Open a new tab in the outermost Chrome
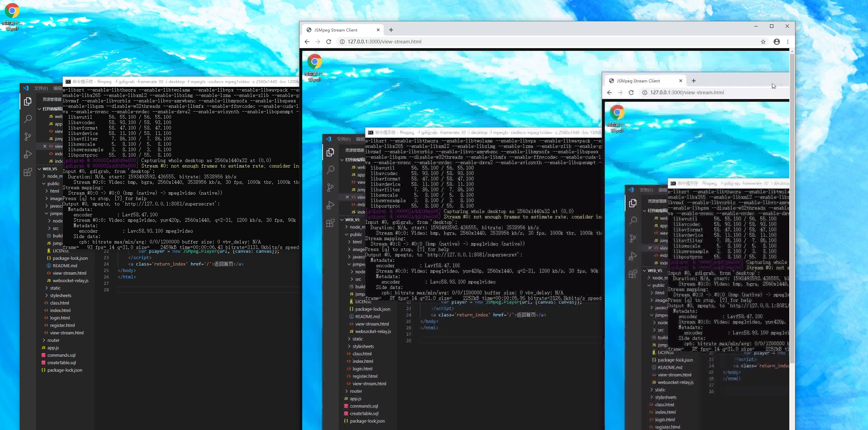Image resolution: width=868 pixels, height=430 pixels. (x=391, y=30)
